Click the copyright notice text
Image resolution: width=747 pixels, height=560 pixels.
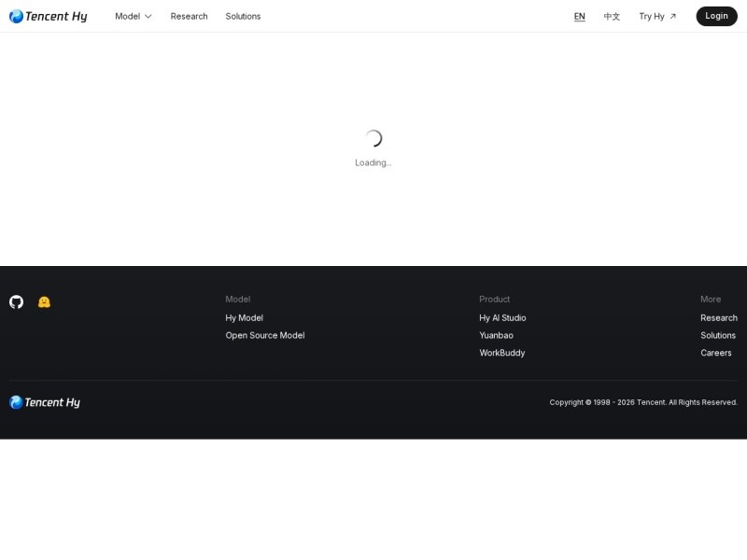[643, 402]
